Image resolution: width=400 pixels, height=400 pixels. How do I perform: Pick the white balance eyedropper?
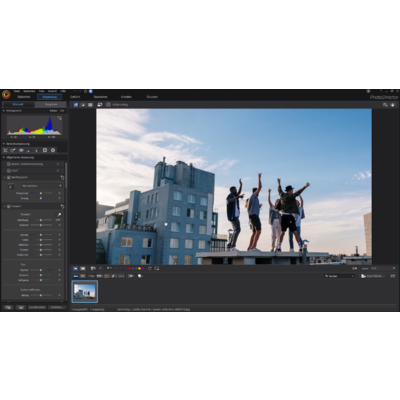point(11,187)
